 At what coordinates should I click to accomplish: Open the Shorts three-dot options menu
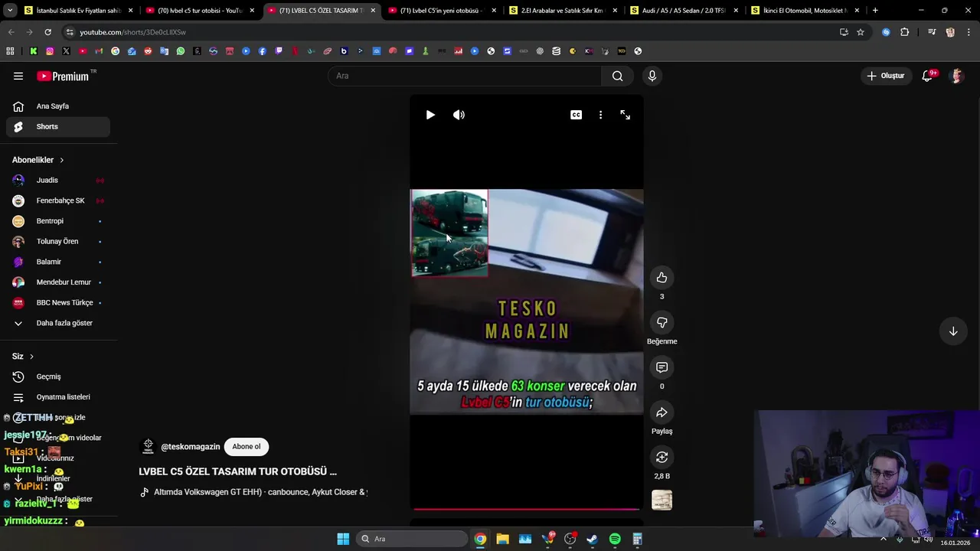point(600,115)
